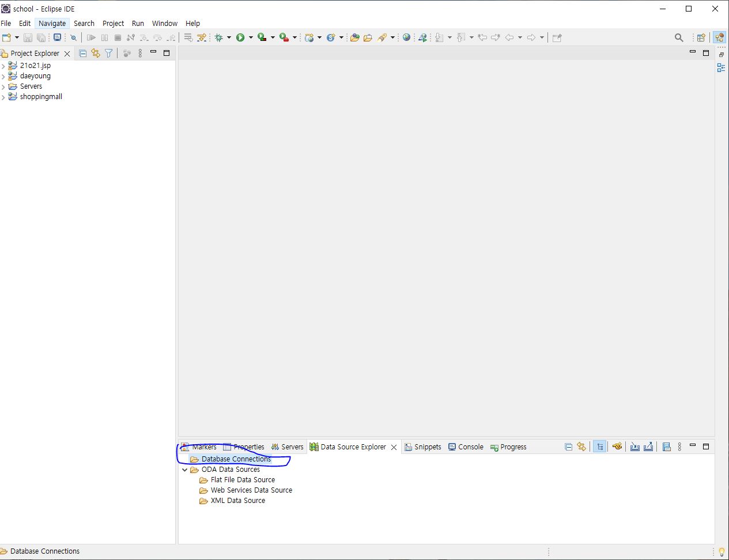Toggle Show Category view in Data Source Explorer
The height and width of the screenshot is (560, 729).
pyautogui.click(x=599, y=447)
